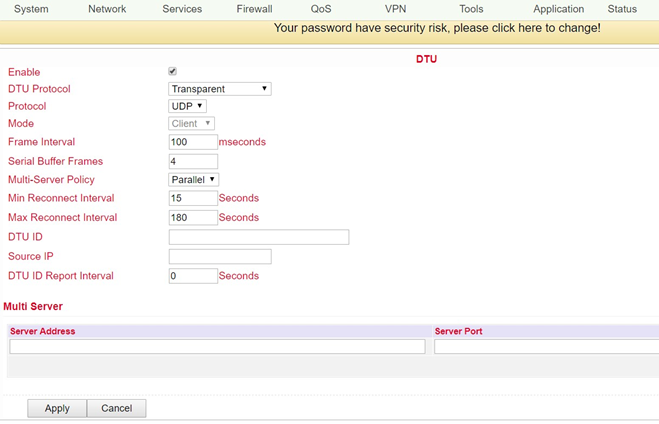Open the Firewall menu

pyautogui.click(x=254, y=9)
